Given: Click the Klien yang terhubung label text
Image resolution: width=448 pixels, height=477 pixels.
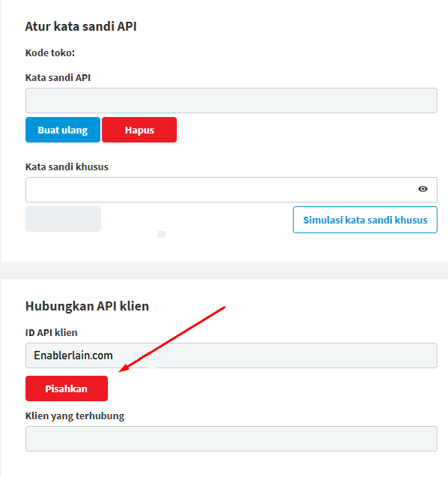Looking at the screenshot, I should [x=75, y=415].
